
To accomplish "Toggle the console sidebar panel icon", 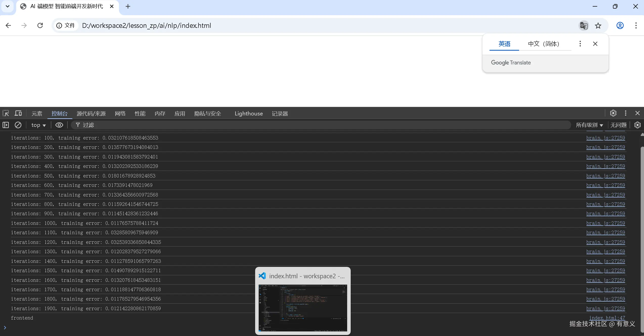I will [x=6, y=125].
